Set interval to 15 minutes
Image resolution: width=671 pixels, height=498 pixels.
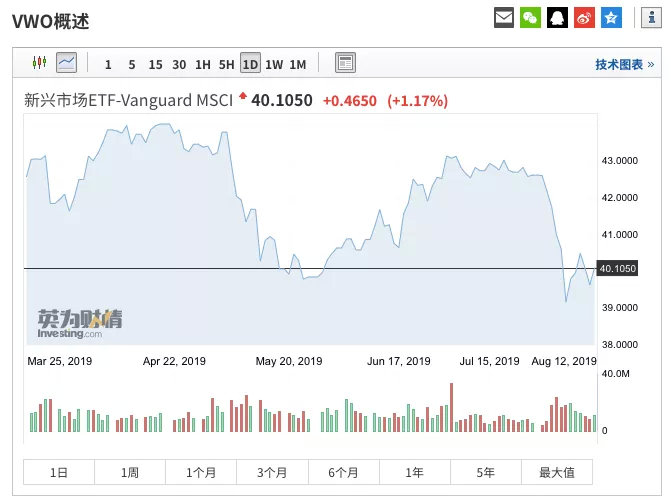(x=155, y=64)
